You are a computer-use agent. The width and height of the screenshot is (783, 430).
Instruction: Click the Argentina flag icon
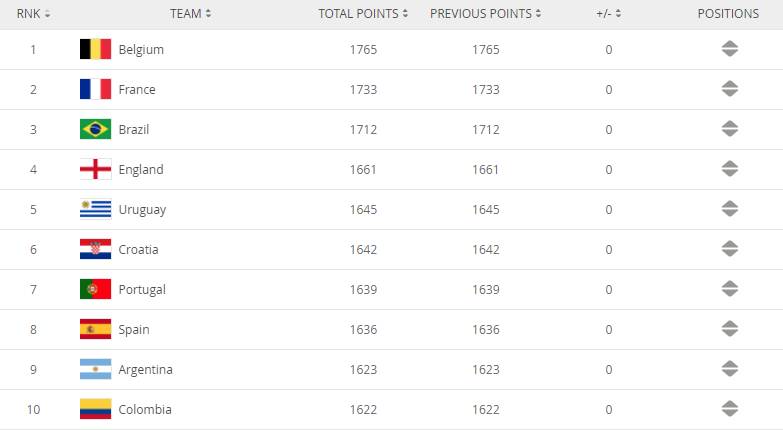[95, 369]
